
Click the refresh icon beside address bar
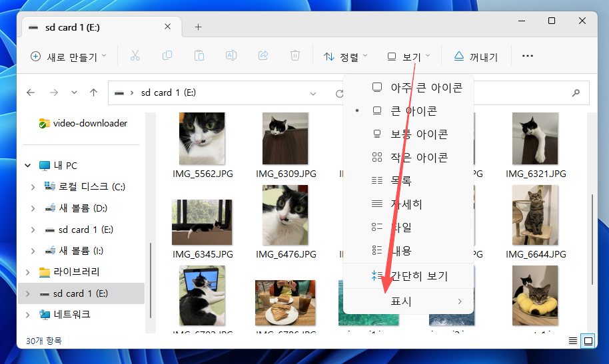(x=339, y=94)
